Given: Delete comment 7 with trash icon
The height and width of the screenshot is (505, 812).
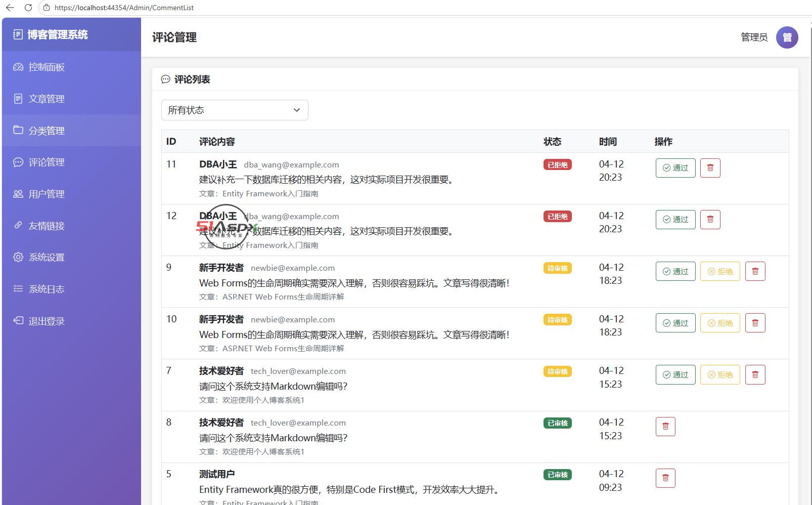Looking at the screenshot, I should coord(755,374).
